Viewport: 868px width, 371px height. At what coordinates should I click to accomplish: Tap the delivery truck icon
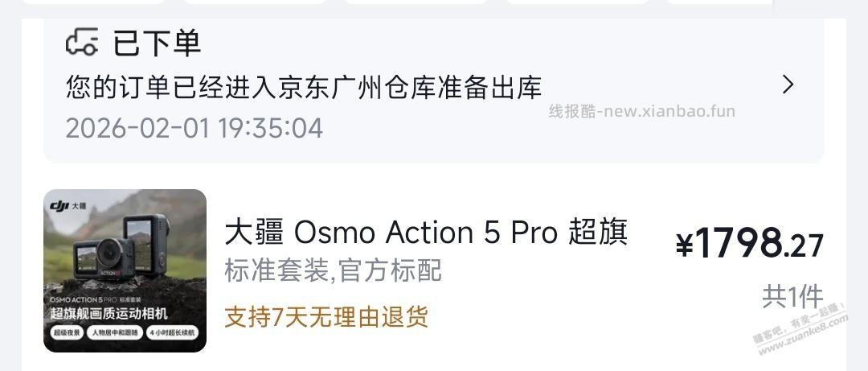[82, 42]
